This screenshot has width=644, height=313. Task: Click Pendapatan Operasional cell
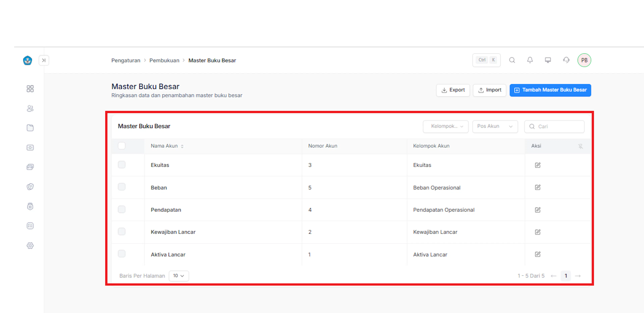(444, 210)
